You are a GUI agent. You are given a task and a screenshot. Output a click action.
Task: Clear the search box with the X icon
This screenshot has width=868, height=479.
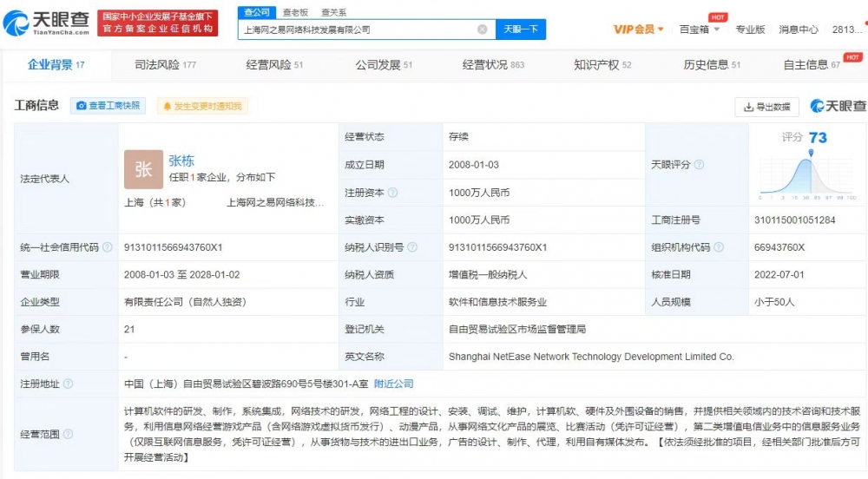coord(482,30)
